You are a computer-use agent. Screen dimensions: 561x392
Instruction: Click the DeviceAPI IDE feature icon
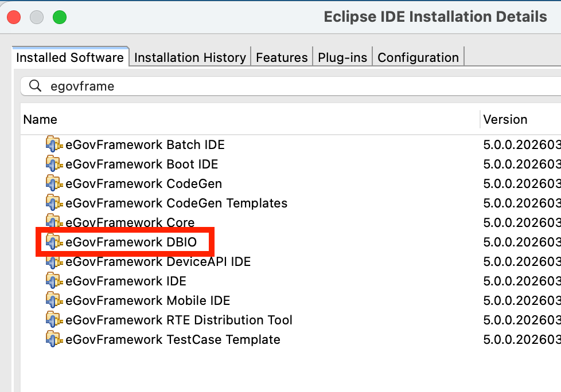[x=54, y=262]
